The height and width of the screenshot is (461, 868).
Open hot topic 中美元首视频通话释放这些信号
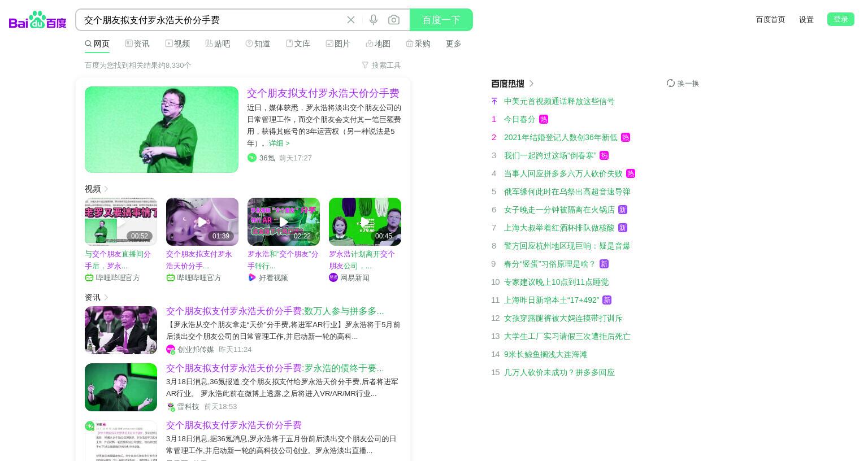pos(559,101)
